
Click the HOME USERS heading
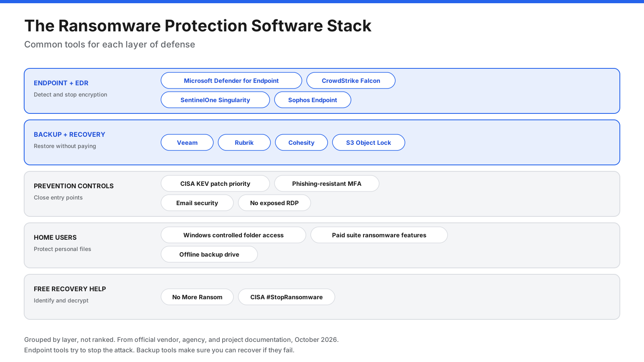click(55, 237)
